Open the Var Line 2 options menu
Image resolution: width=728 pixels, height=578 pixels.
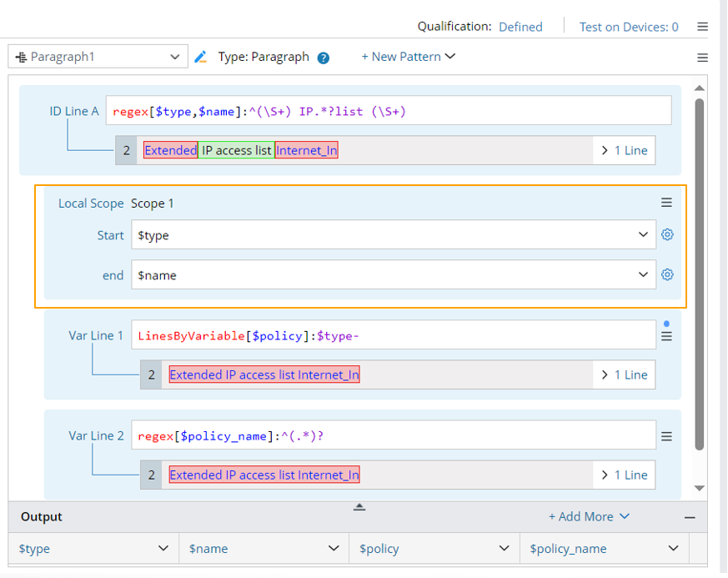pos(666,436)
